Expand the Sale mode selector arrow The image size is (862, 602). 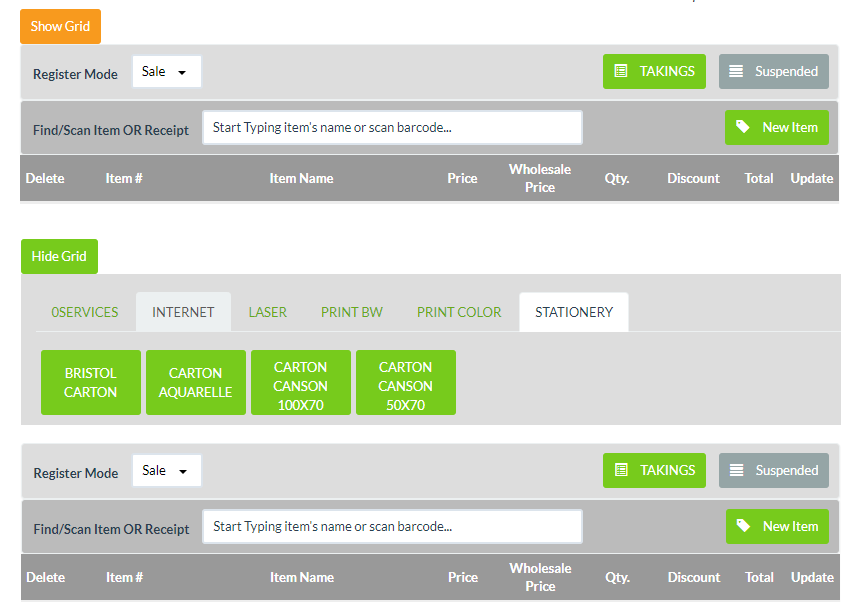[182, 71]
